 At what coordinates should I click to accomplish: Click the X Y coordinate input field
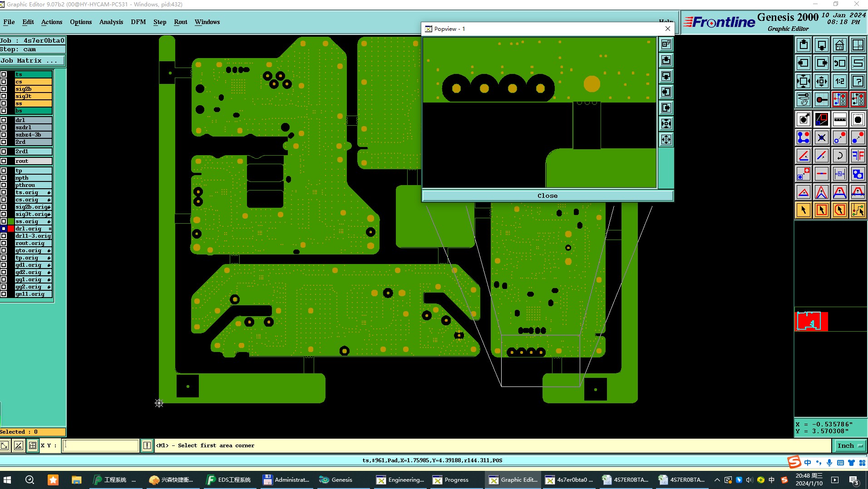point(100,445)
